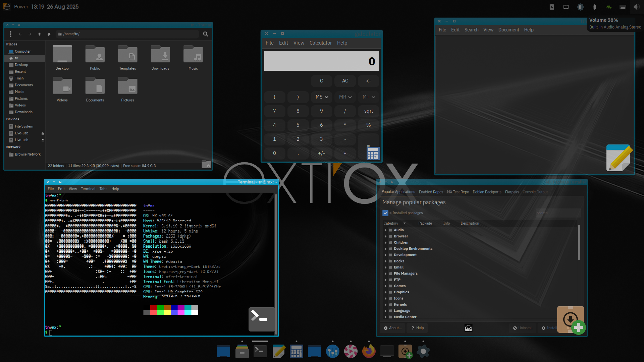
Task: Go back in Thunar file manager
Action: [20, 34]
